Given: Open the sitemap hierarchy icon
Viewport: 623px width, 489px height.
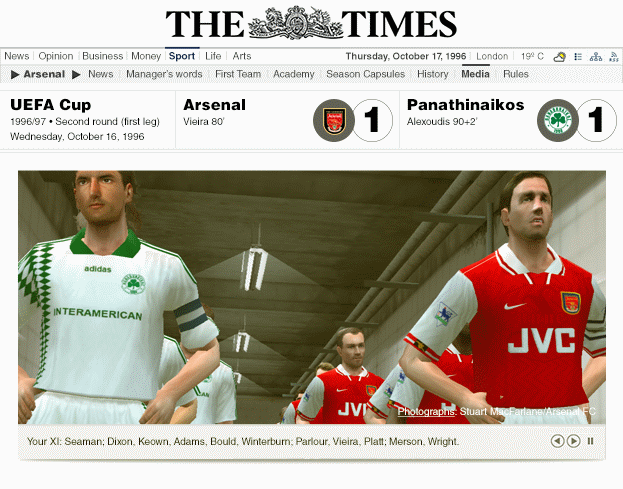Looking at the screenshot, I should tap(596, 57).
